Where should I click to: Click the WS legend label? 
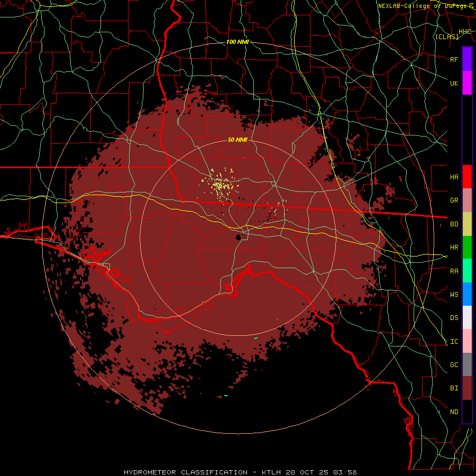coord(454,295)
